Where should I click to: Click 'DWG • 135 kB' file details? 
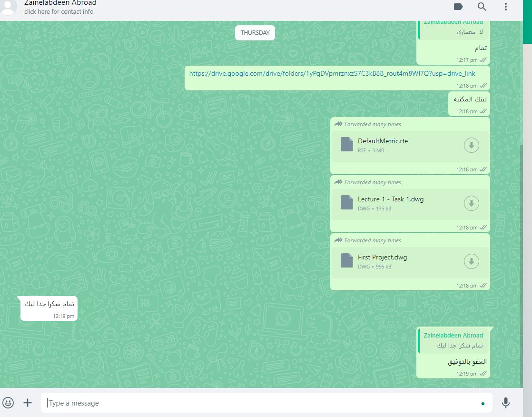click(374, 208)
